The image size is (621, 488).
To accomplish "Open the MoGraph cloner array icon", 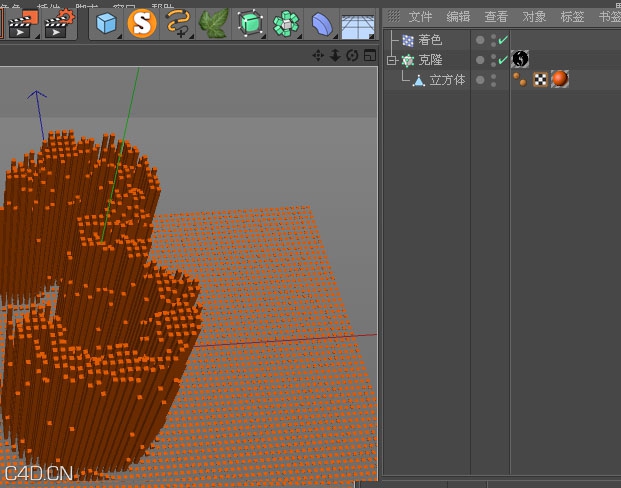I will pos(287,22).
